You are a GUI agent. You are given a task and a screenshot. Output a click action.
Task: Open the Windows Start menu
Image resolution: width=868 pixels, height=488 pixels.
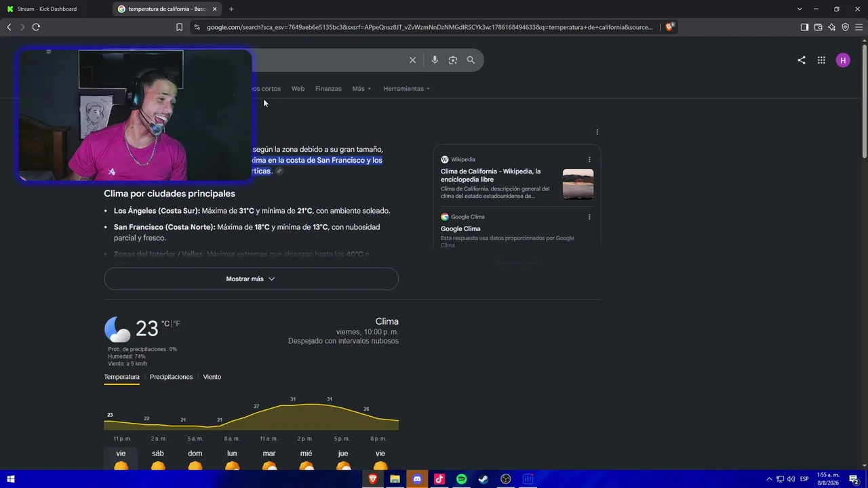[11, 479]
